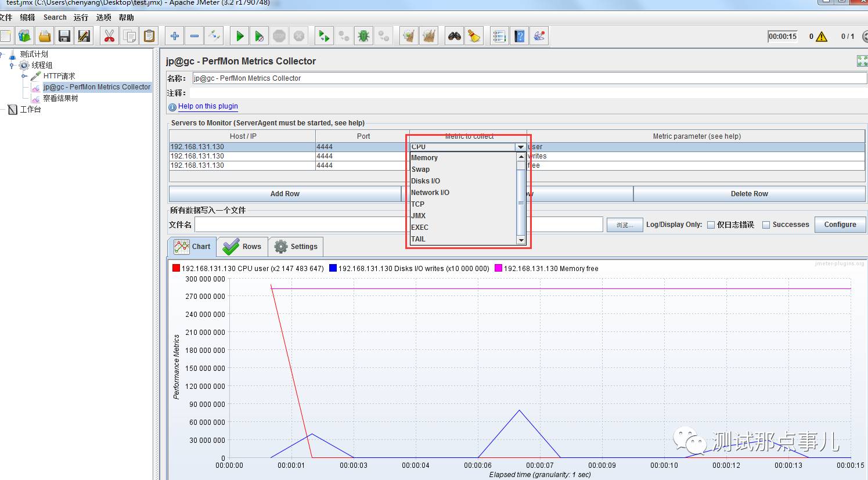Select TCP in the metric dropdown
The height and width of the screenshot is (480, 868).
point(463,204)
